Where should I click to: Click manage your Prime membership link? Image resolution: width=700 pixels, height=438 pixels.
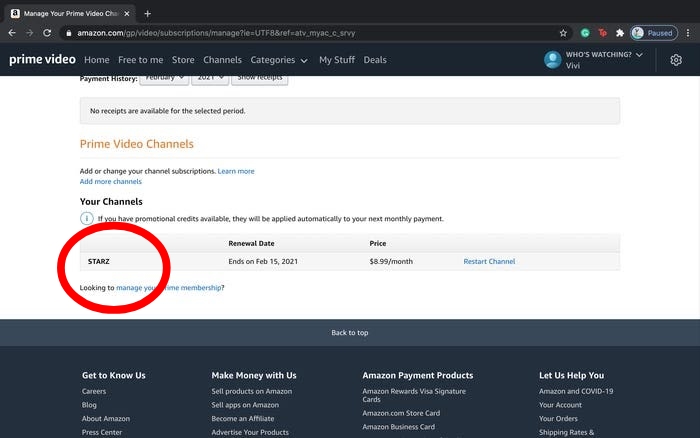click(x=169, y=288)
